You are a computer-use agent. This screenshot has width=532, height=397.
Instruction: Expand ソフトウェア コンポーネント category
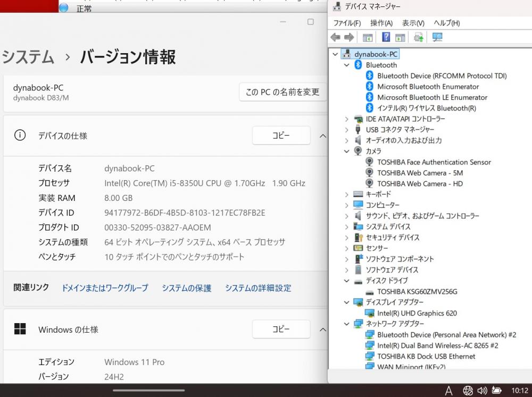click(x=346, y=259)
